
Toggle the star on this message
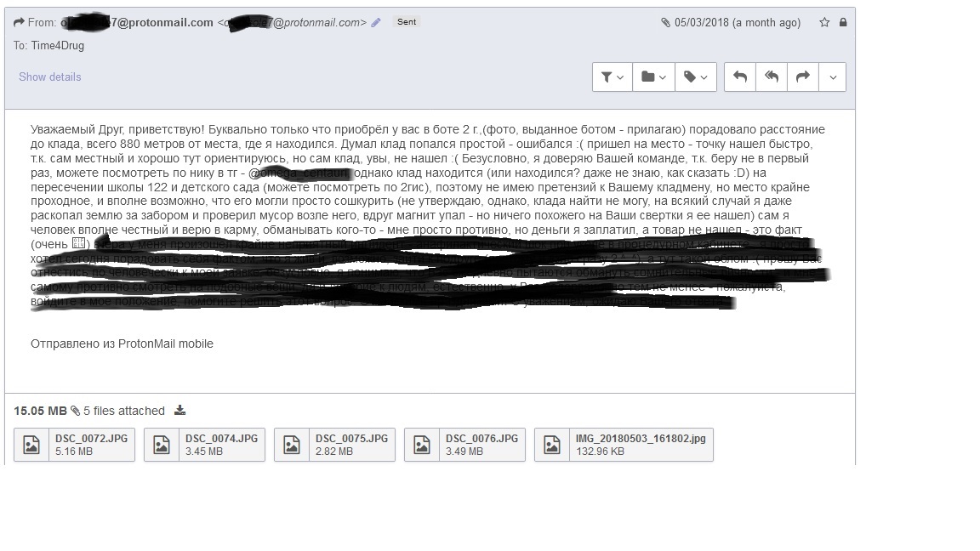click(824, 22)
